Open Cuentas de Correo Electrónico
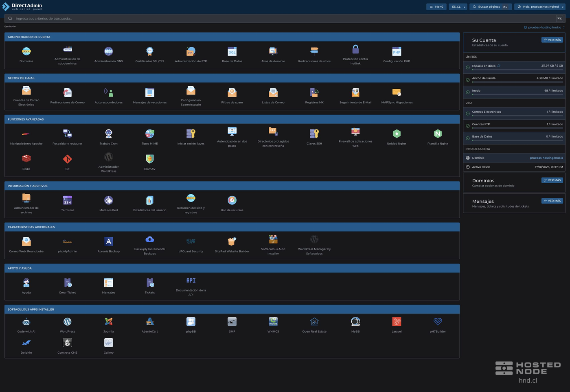 [x=26, y=90]
